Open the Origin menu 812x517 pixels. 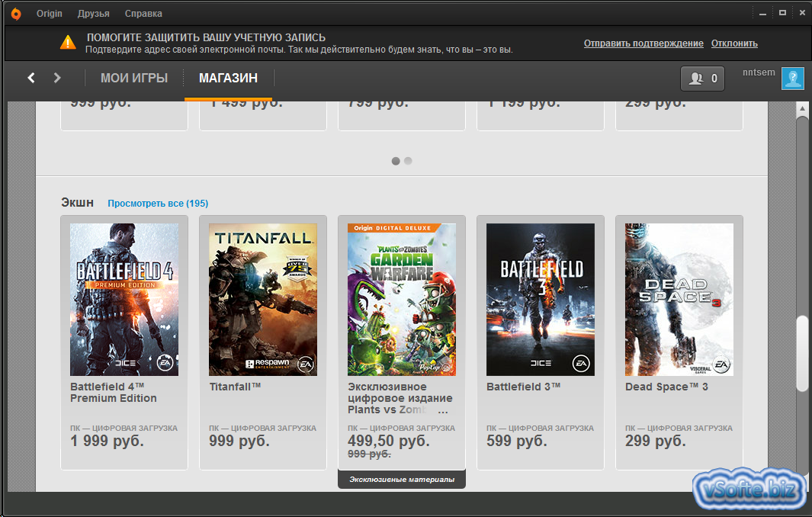[50, 14]
